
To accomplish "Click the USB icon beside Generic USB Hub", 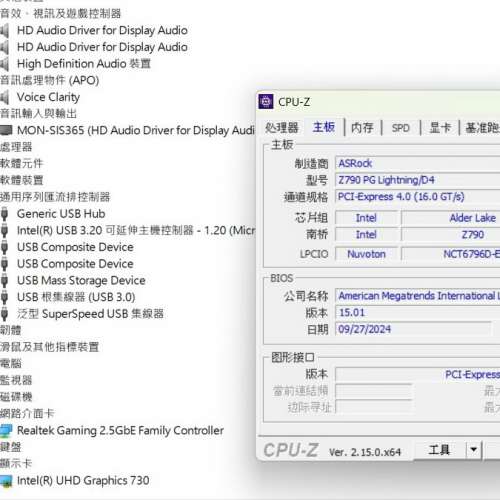I will click(4, 214).
